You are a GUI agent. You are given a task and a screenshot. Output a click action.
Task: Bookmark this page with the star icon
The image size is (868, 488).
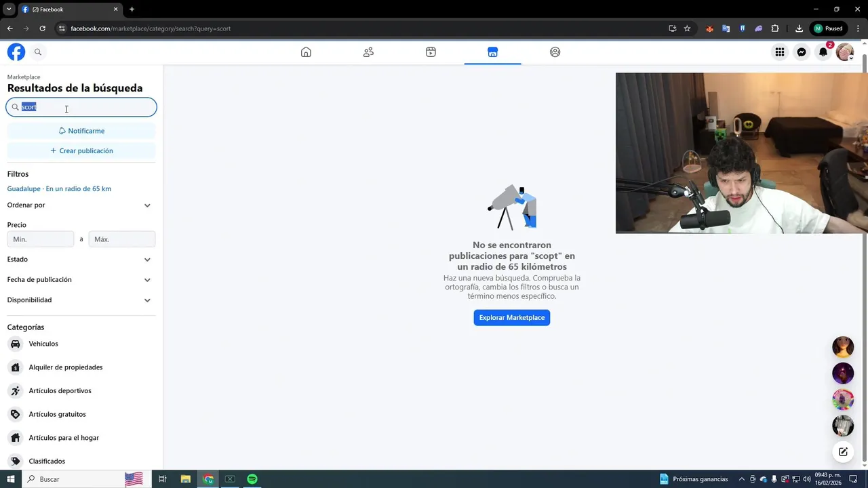tap(687, 28)
